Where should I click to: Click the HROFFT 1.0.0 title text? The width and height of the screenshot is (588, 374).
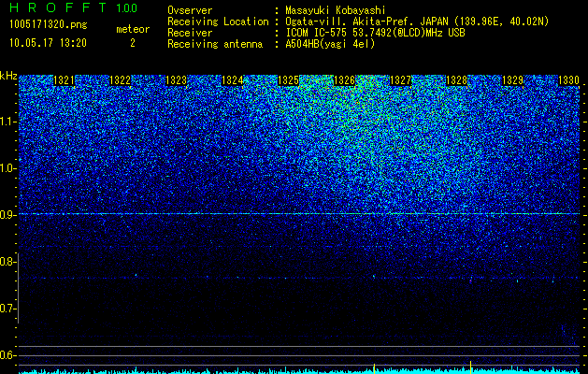click(74, 7)
